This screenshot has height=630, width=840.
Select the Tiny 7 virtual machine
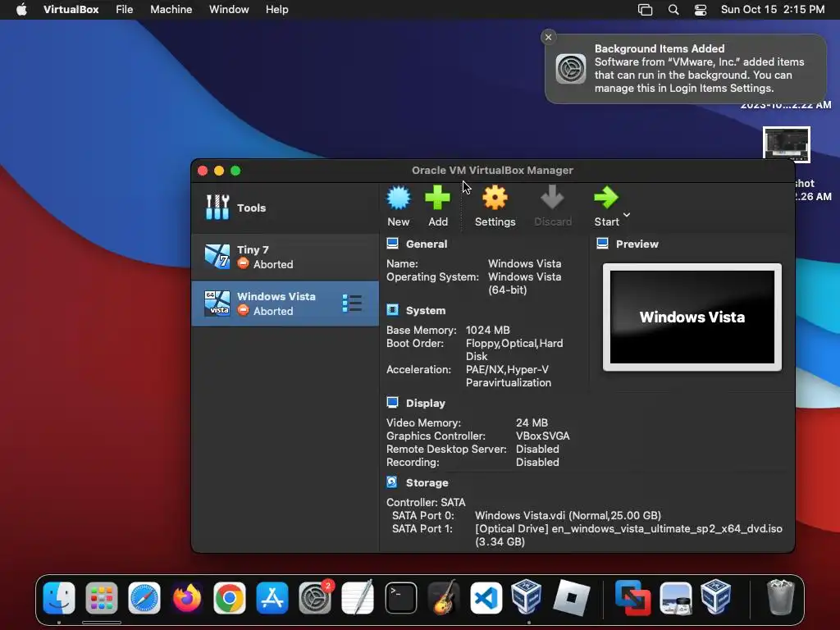[285, 257]
